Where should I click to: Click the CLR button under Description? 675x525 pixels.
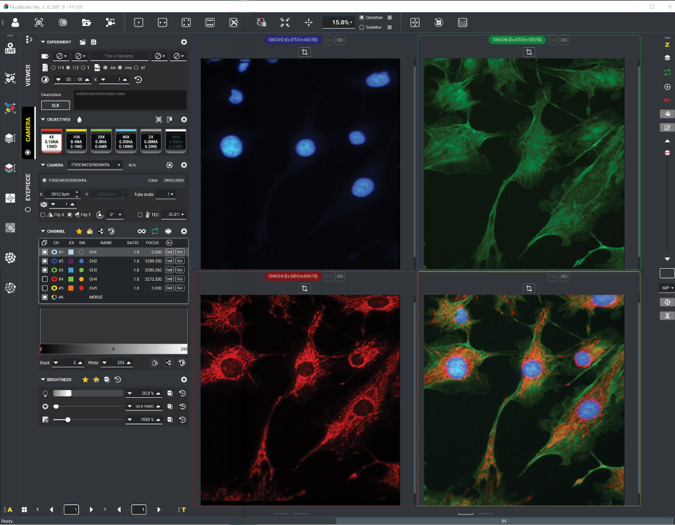55,105
